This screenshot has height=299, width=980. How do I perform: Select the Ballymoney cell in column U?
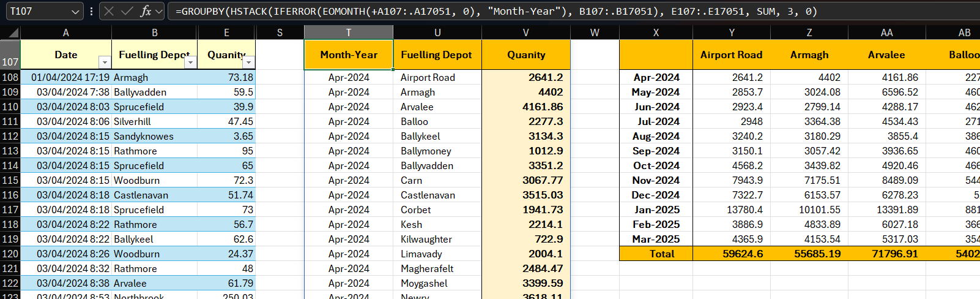point(437,151)
